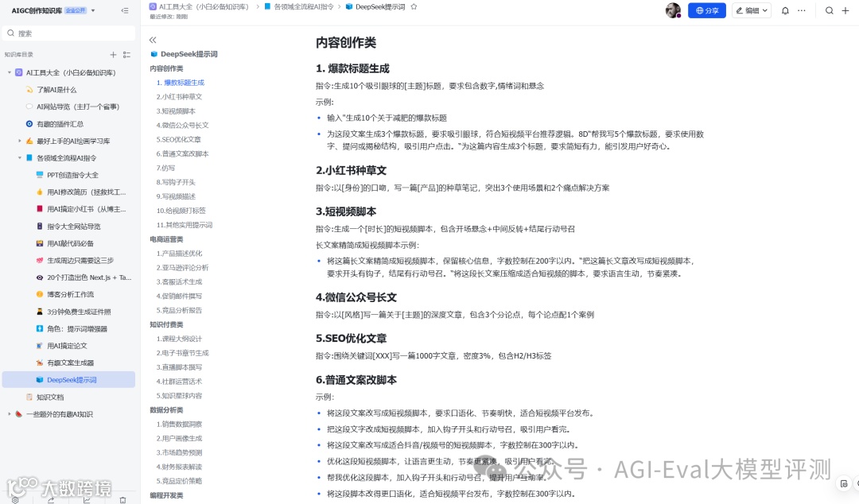Open AI网站导览 in the tree
Viewport: 859px width, 504px height.
coord(77,107)
